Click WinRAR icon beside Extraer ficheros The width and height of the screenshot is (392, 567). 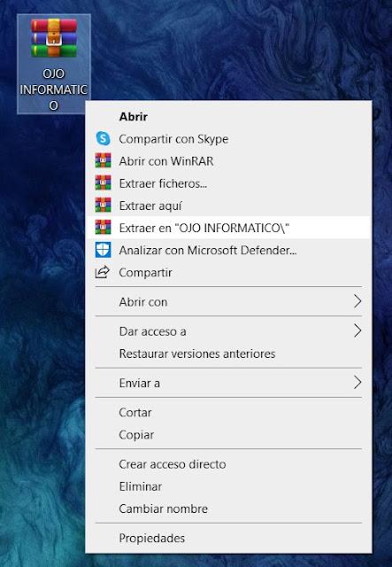coord(103,183)
